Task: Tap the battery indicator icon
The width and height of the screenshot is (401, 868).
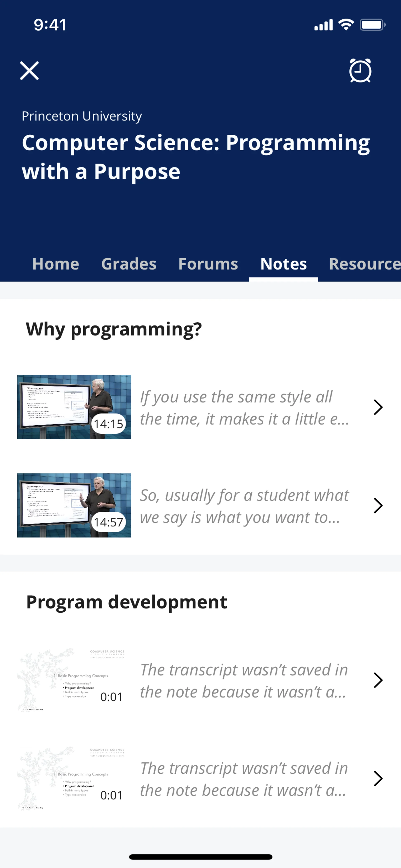Action: 372,25
